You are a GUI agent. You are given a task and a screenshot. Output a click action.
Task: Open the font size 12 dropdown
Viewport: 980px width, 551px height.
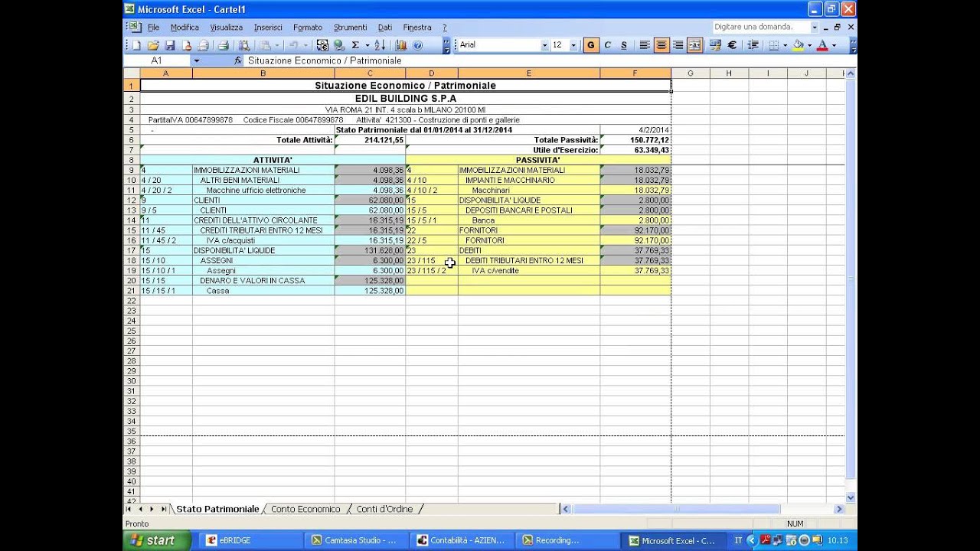(574, 45)
